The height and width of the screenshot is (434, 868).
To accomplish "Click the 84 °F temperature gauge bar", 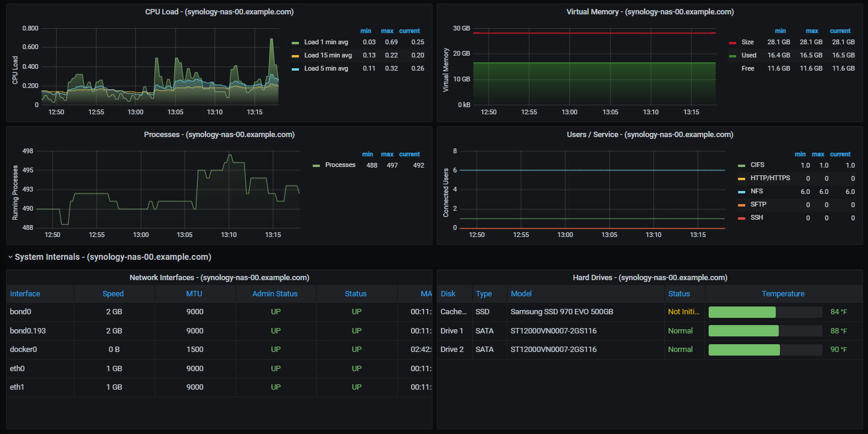I will (x=765, y=312).
